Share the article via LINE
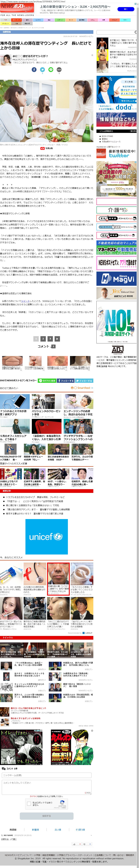The width and height of the screenshot is (139, 868). click(x=51, y=70)
